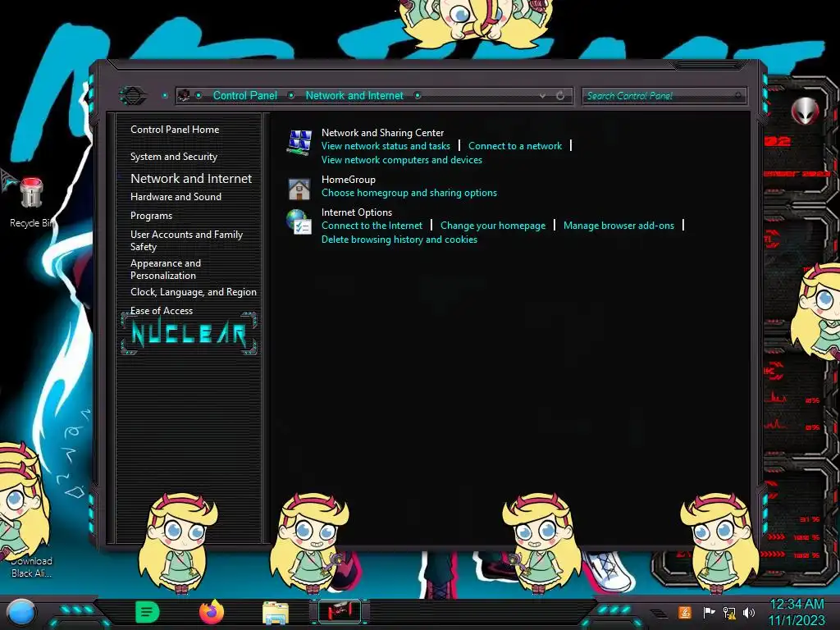The width and height of the screenshot is (840, 630).
Task: Open the Network and Sharing Center icon
Action: [x=299, y=143]
